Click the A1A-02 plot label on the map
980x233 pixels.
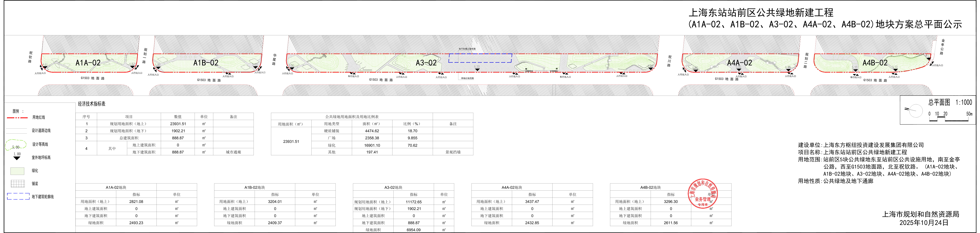tap(88, 63)
